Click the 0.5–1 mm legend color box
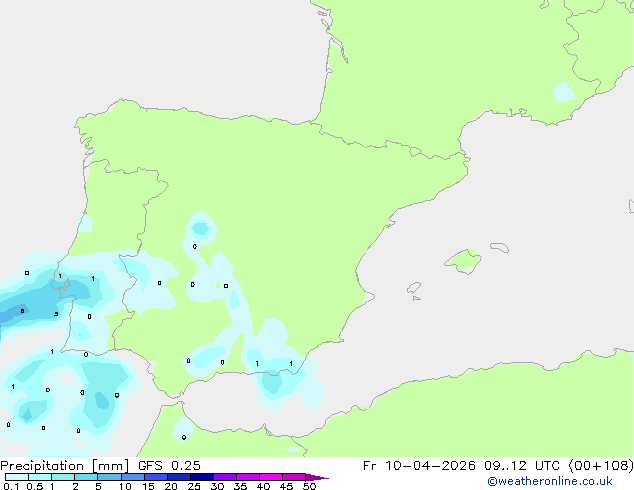 (x=40, y=477)
